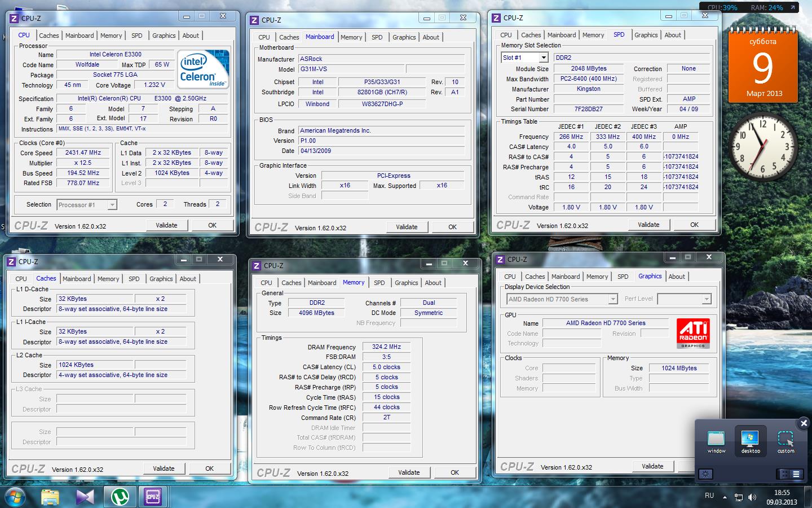The image size is (812, 508).
Task: Open About tab in the Mainboard window
Action: [x=431, y=37]
